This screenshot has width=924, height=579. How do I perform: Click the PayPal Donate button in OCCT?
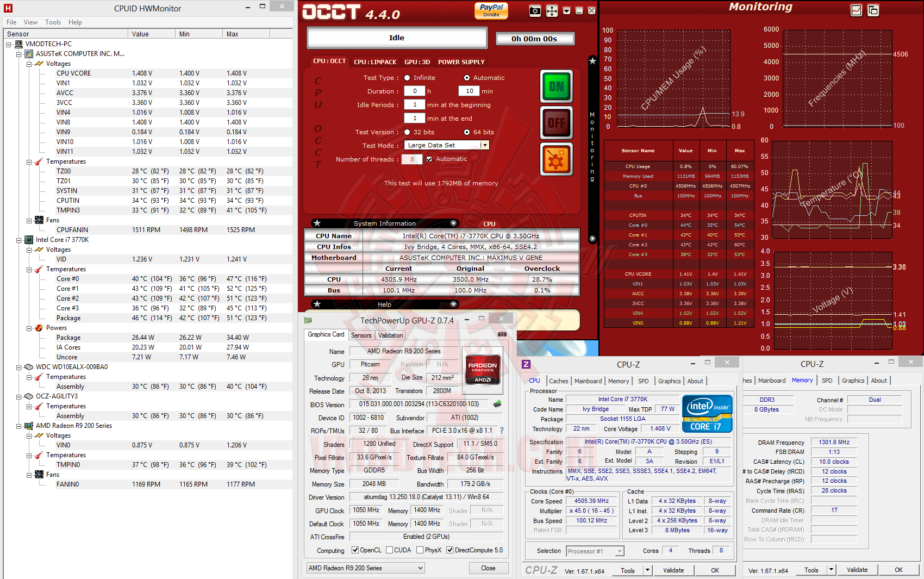click(491, 10)
